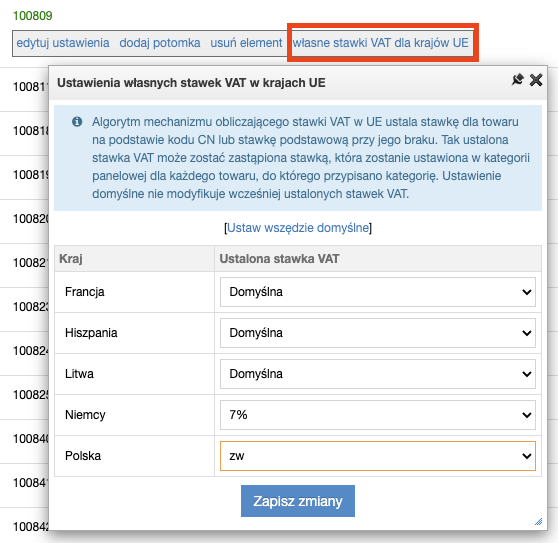Select the Polska row label
The image size is (558, 543).
click(x=83, y=456)
